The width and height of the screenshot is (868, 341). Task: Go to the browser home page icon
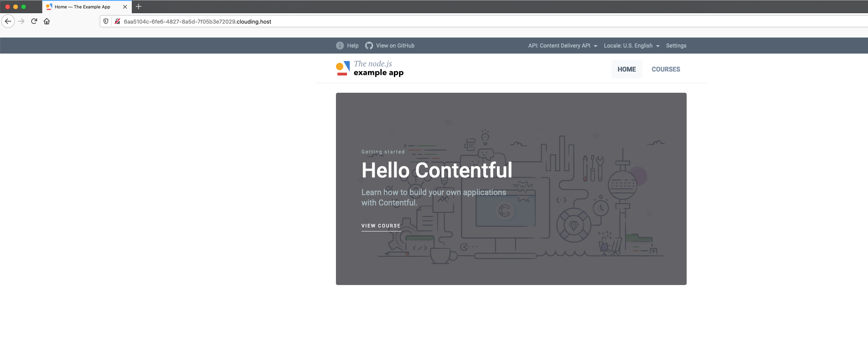pyautogui.click(x=47, y=21)
